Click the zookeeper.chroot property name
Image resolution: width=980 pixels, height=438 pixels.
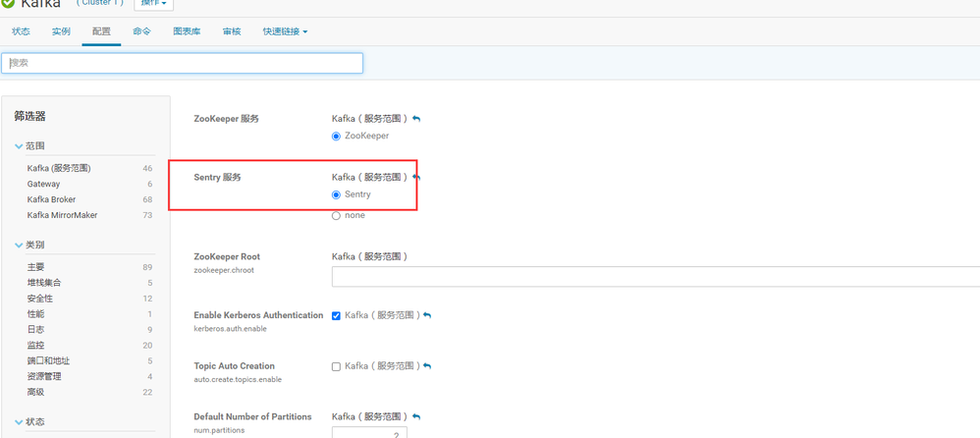tap(224, 271)
